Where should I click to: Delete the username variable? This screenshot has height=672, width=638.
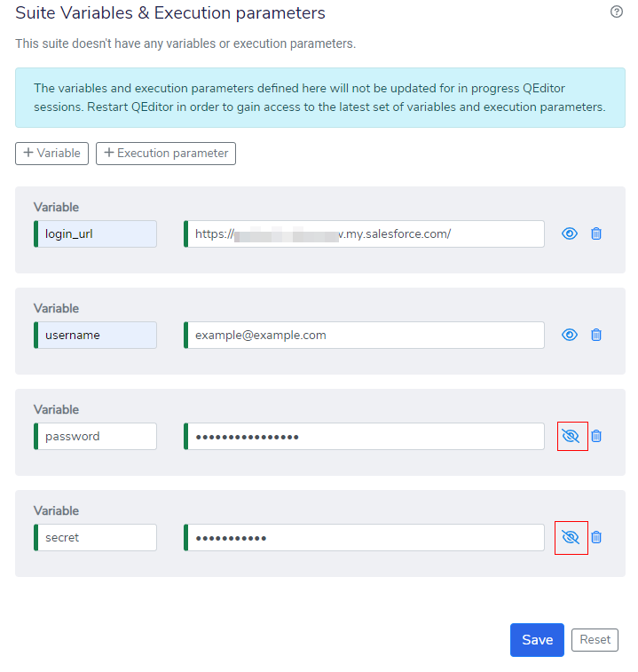(x=596, y=335)
